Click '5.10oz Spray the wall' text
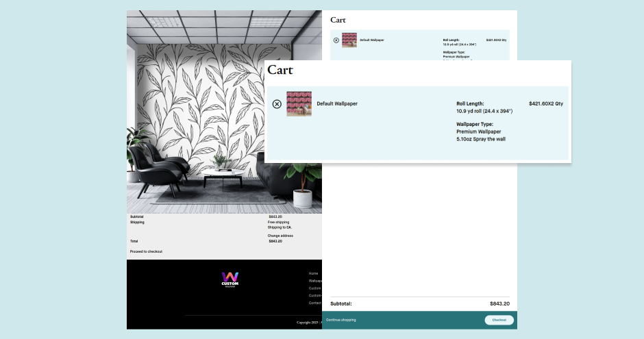This screenshot has width=644, height=339. [481, 139]
